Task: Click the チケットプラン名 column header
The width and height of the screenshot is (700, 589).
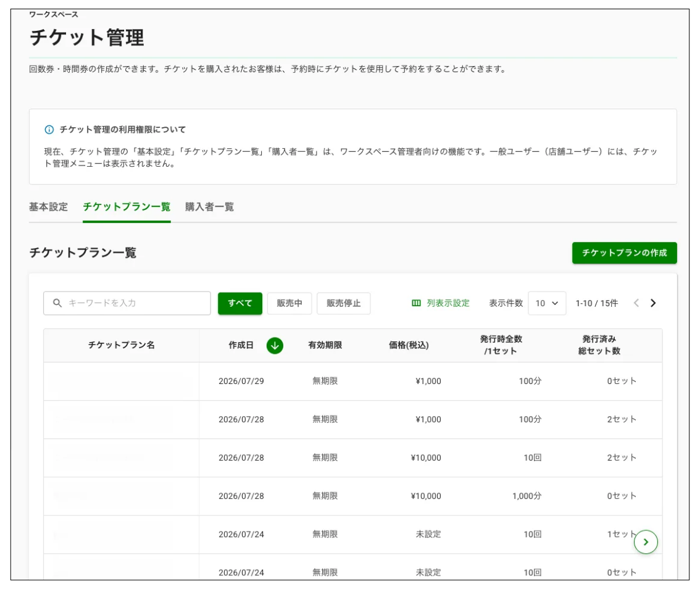Action: coord(121,345)
